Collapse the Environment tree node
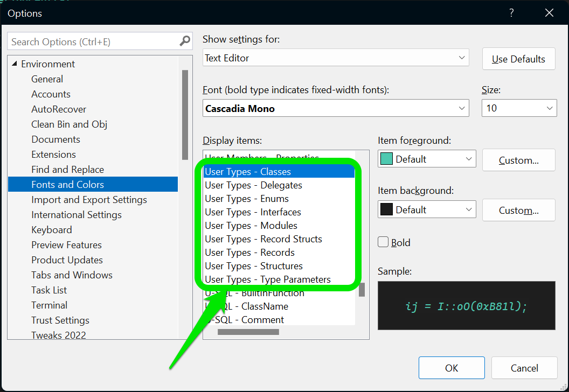This screenshot has height=392, width=569. [x=14, y=64]
